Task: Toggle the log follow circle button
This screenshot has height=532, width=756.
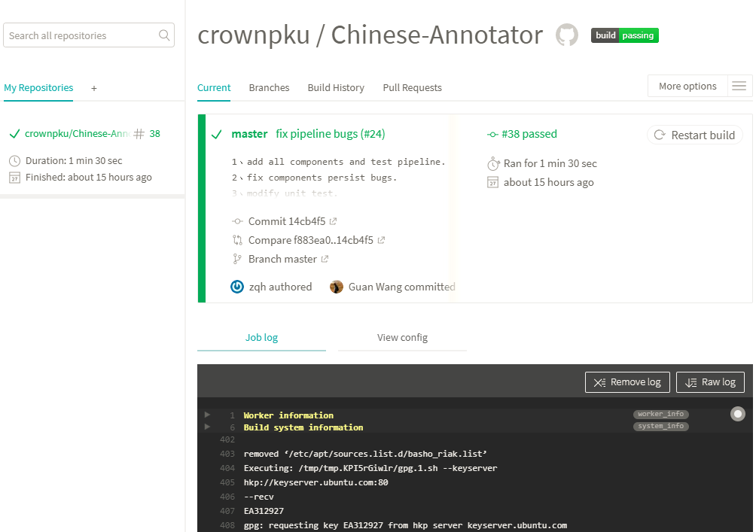Action: [738, 414]
